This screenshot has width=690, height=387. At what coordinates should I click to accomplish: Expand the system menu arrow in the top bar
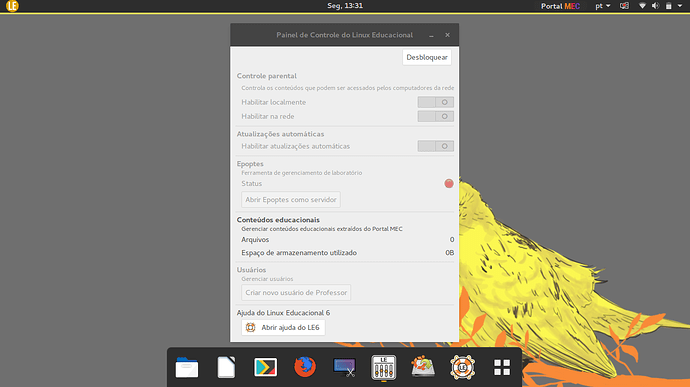(x=680, y=6)
